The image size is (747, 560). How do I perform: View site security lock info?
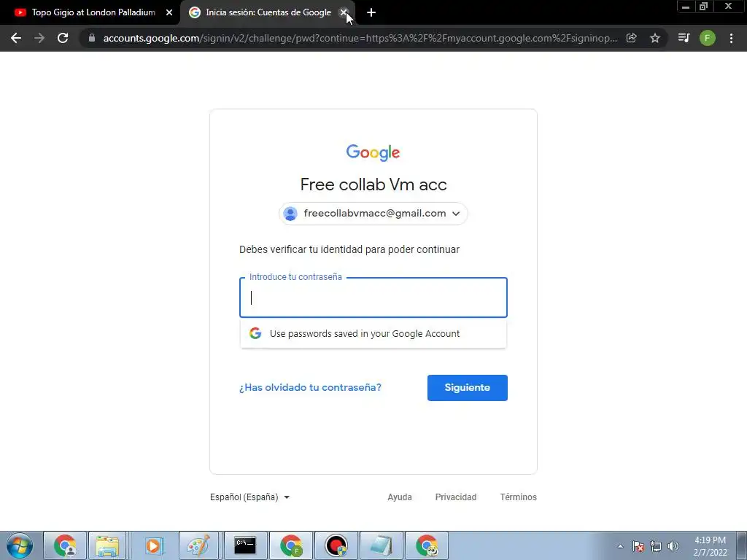click(x=92, y=38)
